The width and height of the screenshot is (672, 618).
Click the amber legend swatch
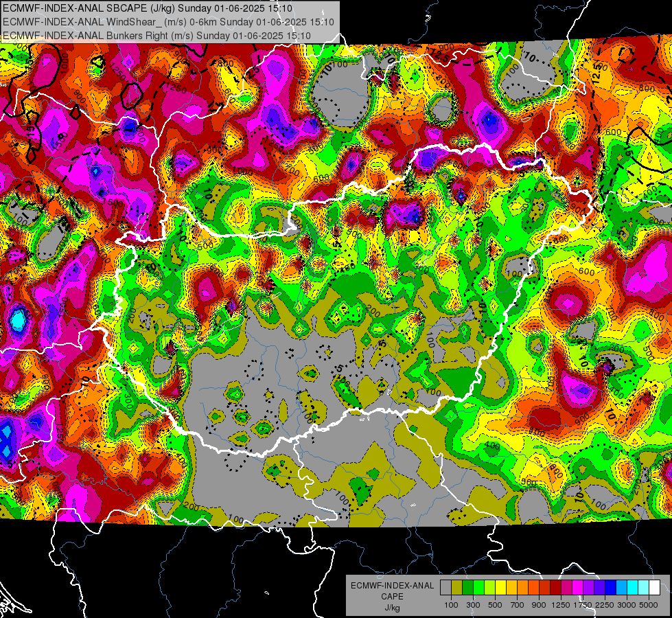(x=511, y=587)
